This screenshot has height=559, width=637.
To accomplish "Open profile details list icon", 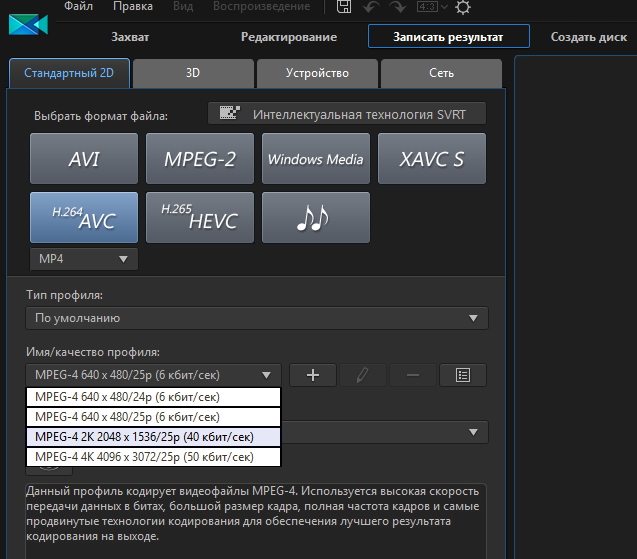I will (x=462, y=375).
